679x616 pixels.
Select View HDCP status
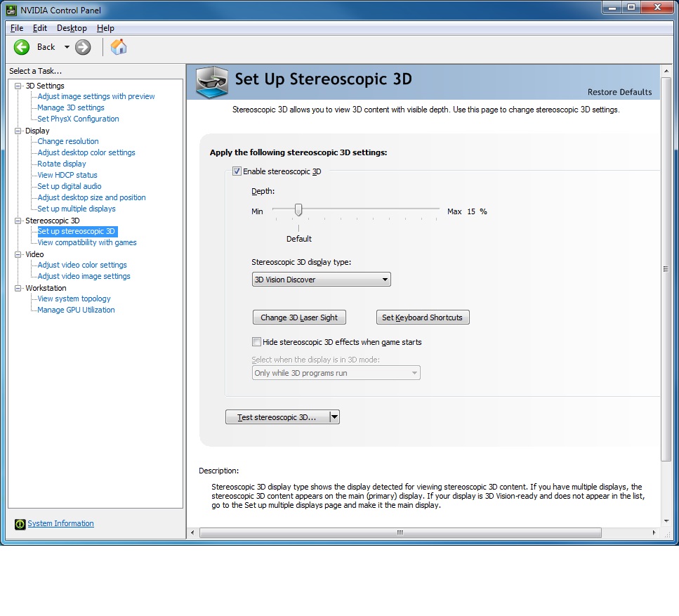pyautogui.click(x=67, y=175)
